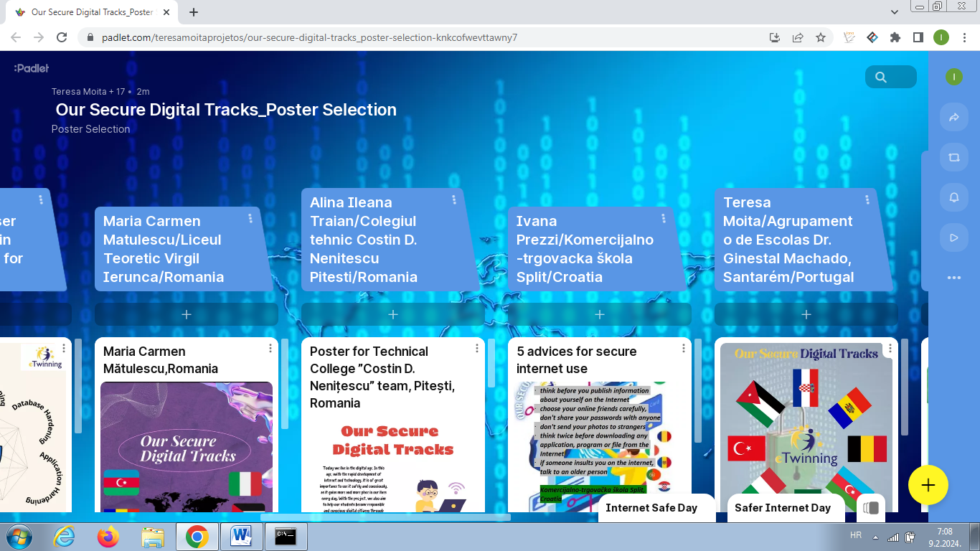Toggle the stacked drafts icon beside Safer Internet Day

[871, 508]
